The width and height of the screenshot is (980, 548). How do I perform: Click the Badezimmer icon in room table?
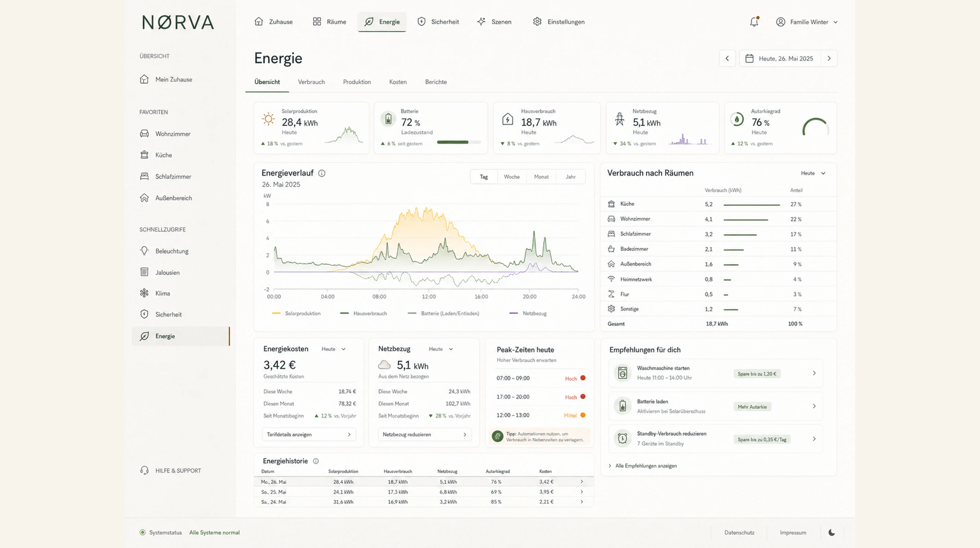(611, 249)
